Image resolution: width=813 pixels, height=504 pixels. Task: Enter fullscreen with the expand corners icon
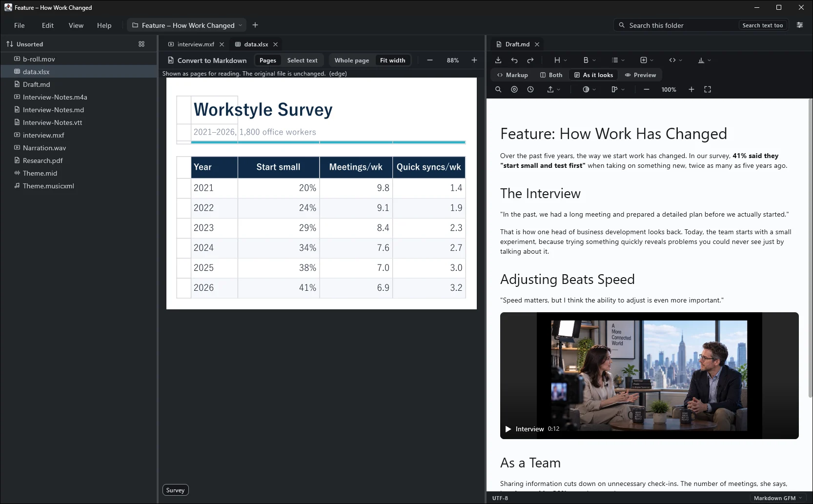708,90
